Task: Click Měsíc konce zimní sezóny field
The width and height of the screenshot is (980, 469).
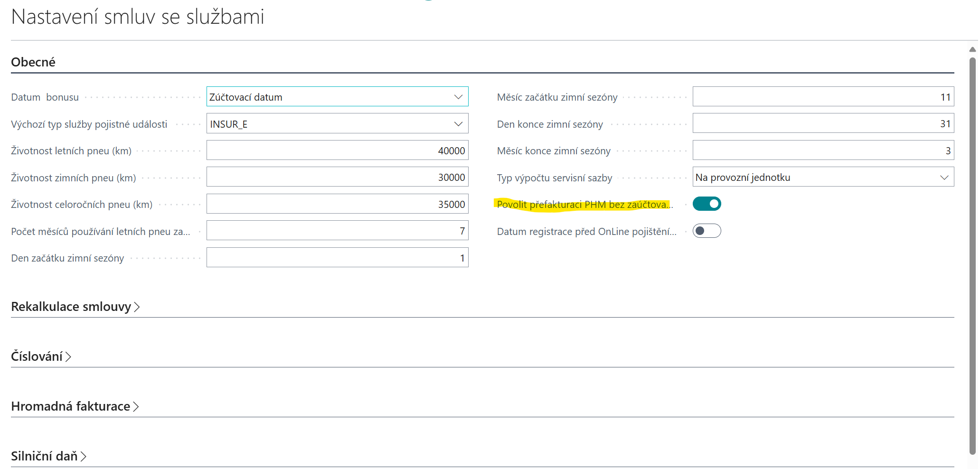Action: click(x=823, y=150)
